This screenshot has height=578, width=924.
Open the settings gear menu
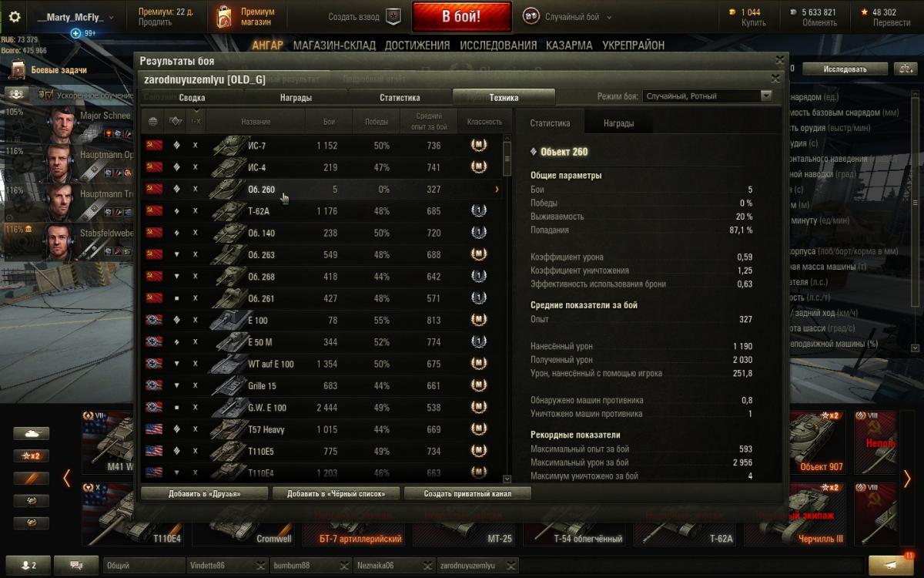(x=14, y=16)
